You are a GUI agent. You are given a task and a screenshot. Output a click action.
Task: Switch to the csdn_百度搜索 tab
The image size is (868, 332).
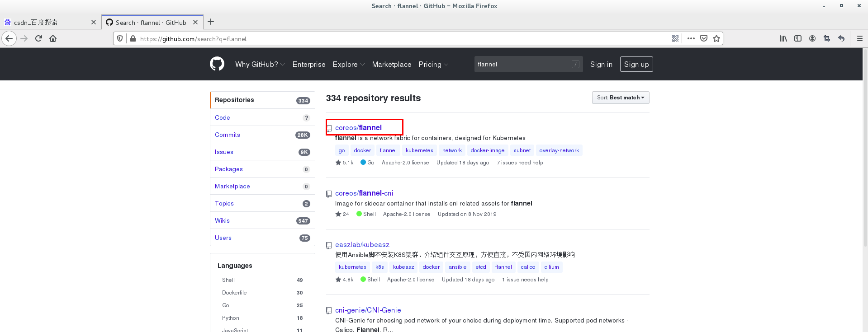(x=50, y=22)
